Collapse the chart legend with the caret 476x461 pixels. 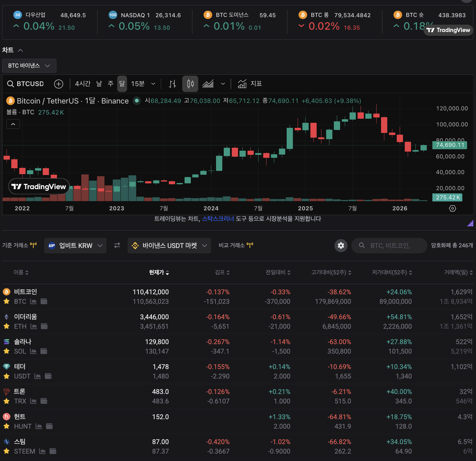click(x=13, y=124)
